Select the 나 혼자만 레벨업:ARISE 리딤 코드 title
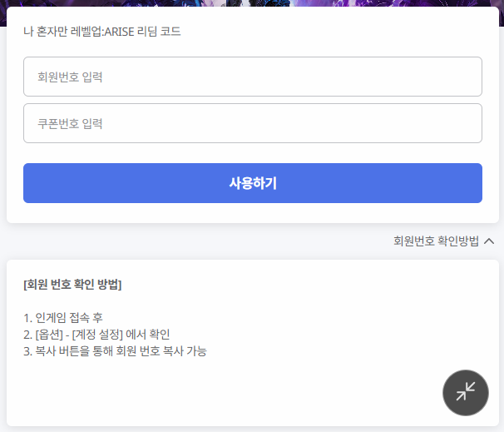Image resolution: width=504 pixels, height=432 pixels. click(x=102, y=32)
